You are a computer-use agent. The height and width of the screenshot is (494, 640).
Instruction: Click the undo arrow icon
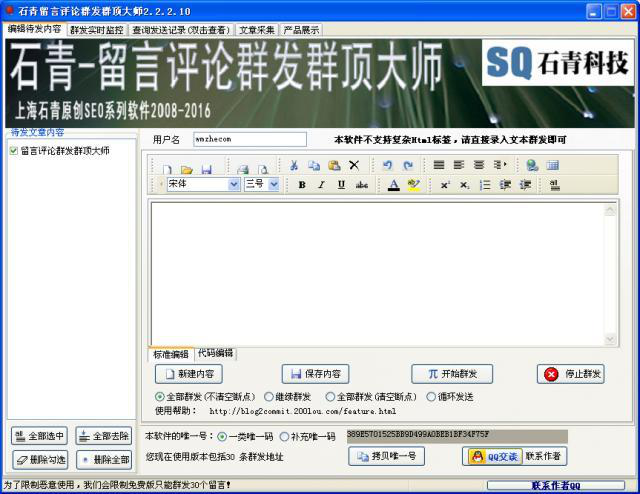pyautogui.click(x=387, y=165)
